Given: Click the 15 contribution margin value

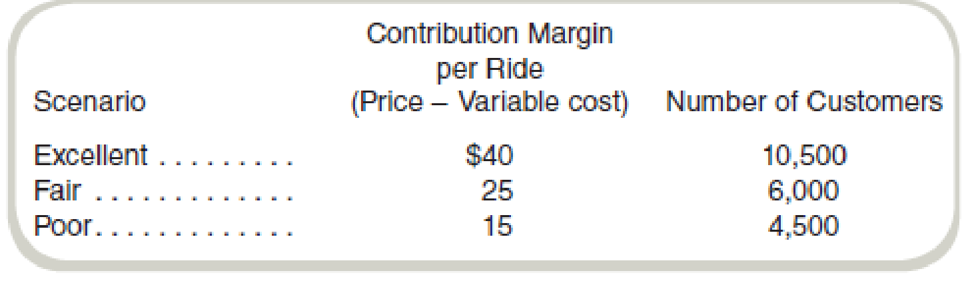Looking at the screenshot, I should point(498,226).
